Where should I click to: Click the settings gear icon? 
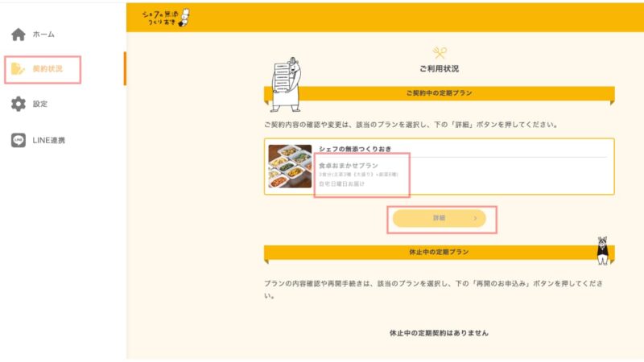18,104
